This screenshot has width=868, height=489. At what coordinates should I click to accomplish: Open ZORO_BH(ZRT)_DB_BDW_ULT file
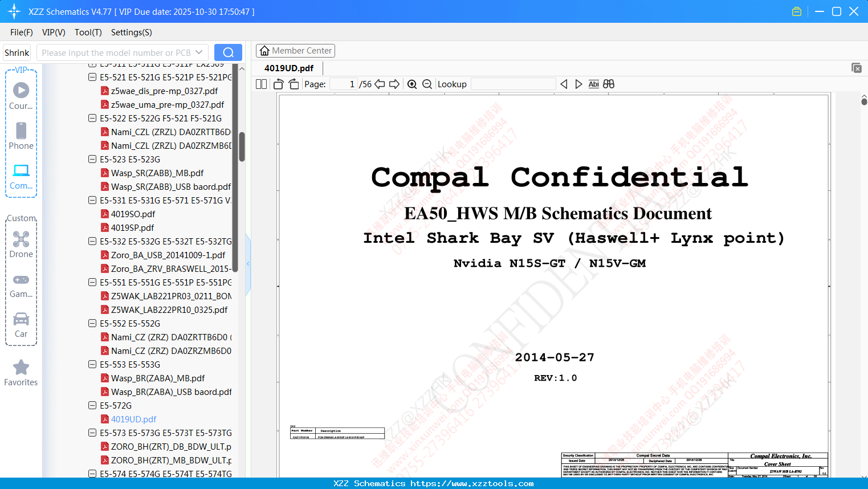pos(171,447)
